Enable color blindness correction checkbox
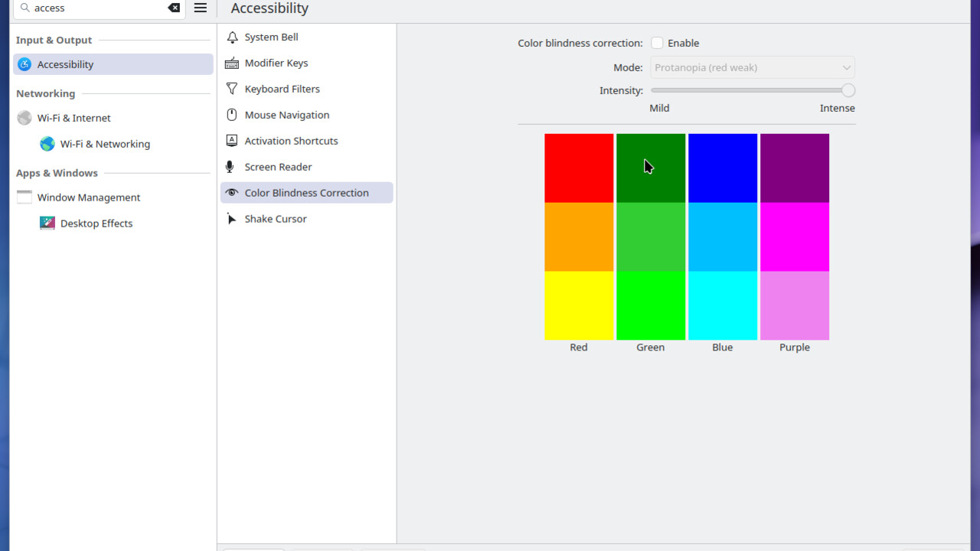This screenshot has width=980, height=551. tap(657, 43)
